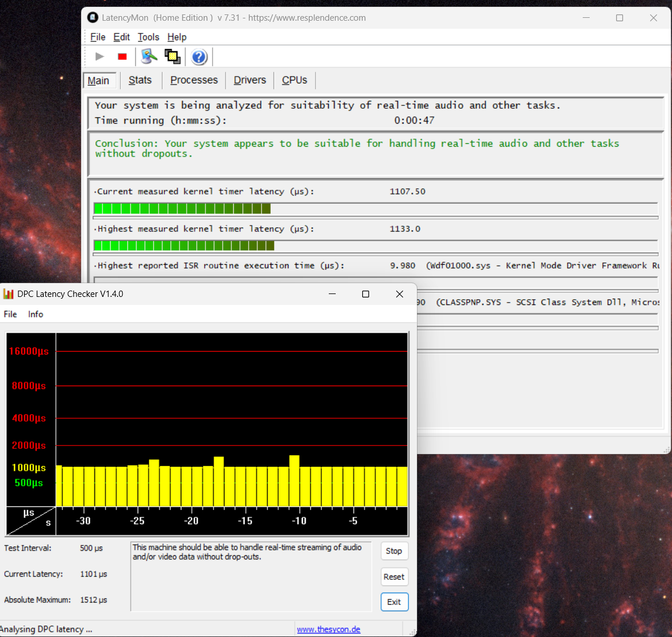Image resolution: width=672 pixels, height=637 pixels.
Task: Click the green Conclusion text
Action: (x=357, y=148)
